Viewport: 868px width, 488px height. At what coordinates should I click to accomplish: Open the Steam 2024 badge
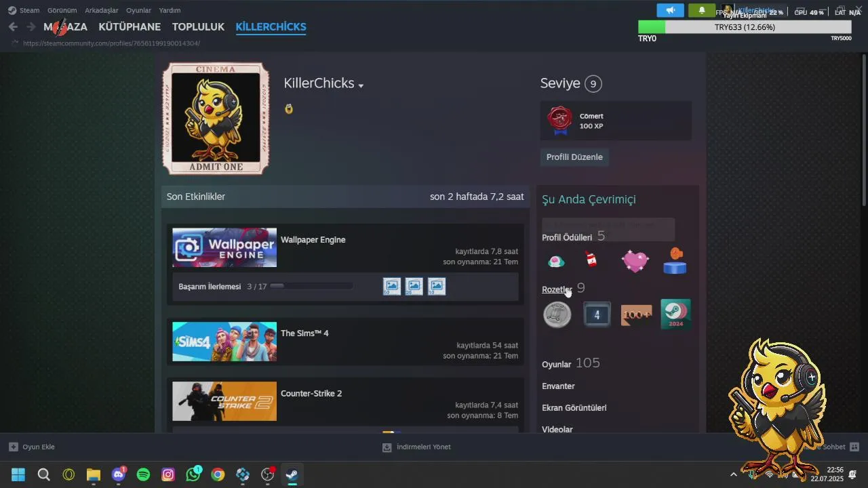pyautogui.click(x=675, y=314)
